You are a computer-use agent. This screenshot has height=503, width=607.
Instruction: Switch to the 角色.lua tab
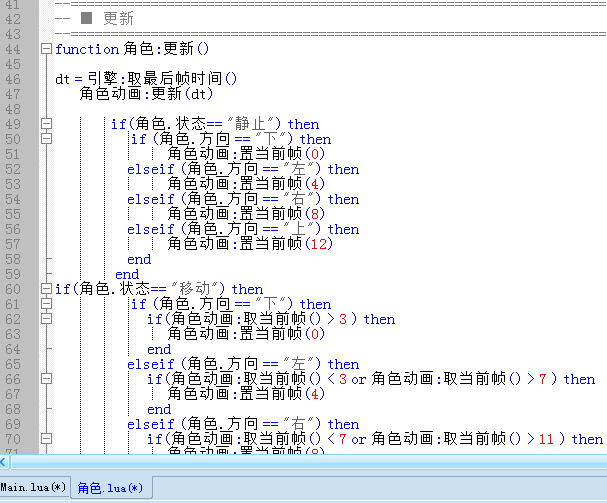pyautogui.click(x=110, y=488)
